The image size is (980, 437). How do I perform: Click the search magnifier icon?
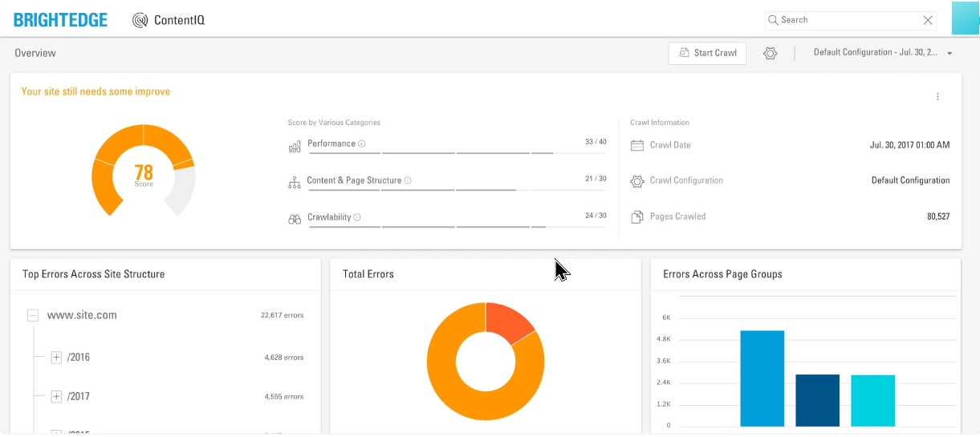pos(773,20)
